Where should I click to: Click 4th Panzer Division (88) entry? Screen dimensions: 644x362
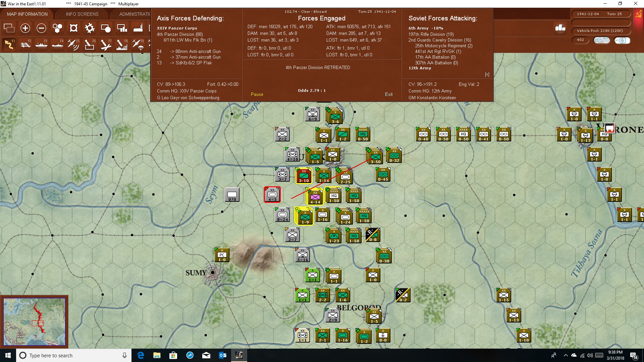[180, 34]
